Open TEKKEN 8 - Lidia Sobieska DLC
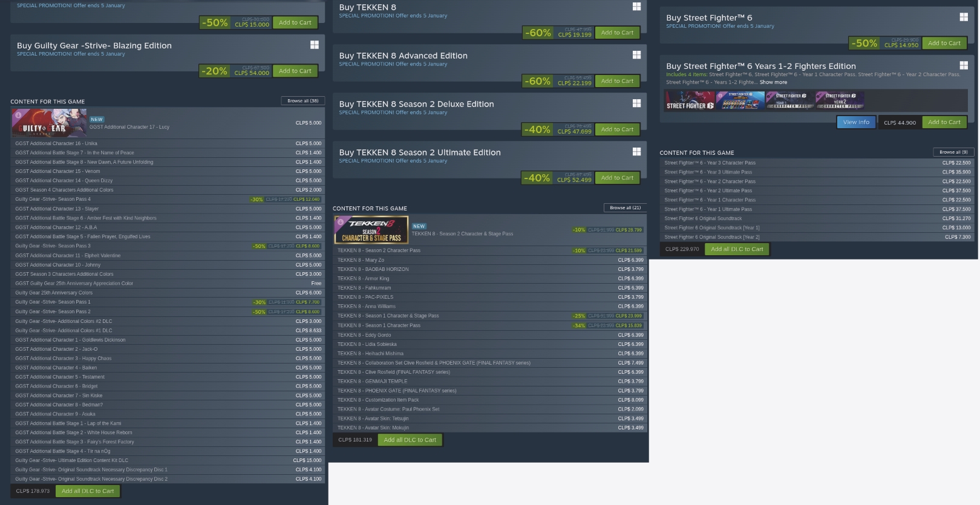 490,344
